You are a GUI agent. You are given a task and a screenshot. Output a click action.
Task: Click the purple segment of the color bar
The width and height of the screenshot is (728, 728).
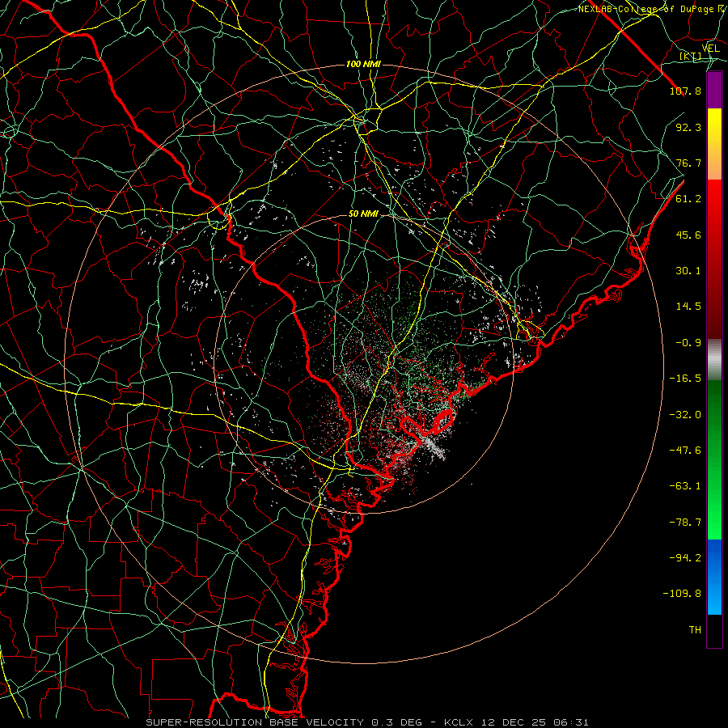(x=714, y=90)
